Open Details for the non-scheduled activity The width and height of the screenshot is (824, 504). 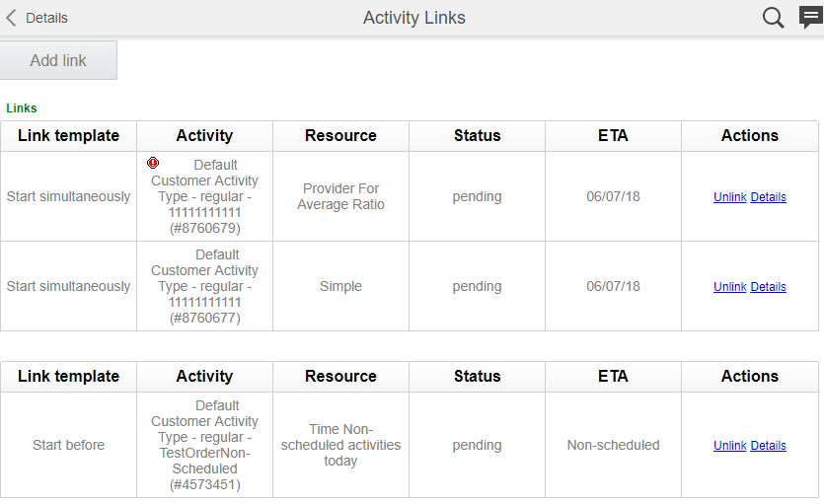coord(768,446)
